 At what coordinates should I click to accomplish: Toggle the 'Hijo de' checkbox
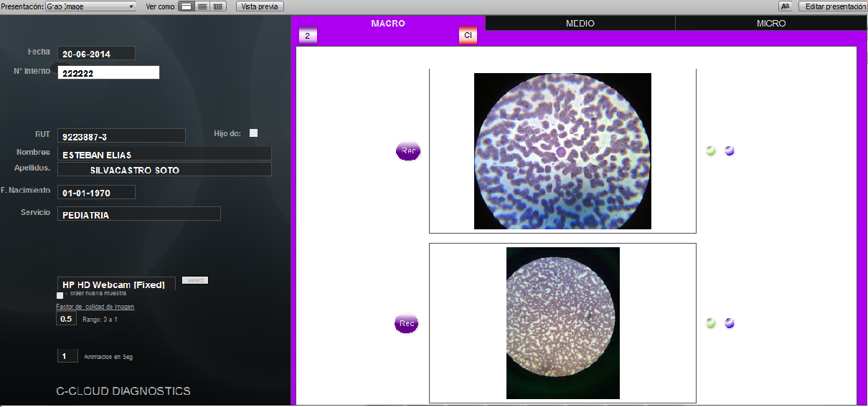pyautogui.click(x=253, y=133)
